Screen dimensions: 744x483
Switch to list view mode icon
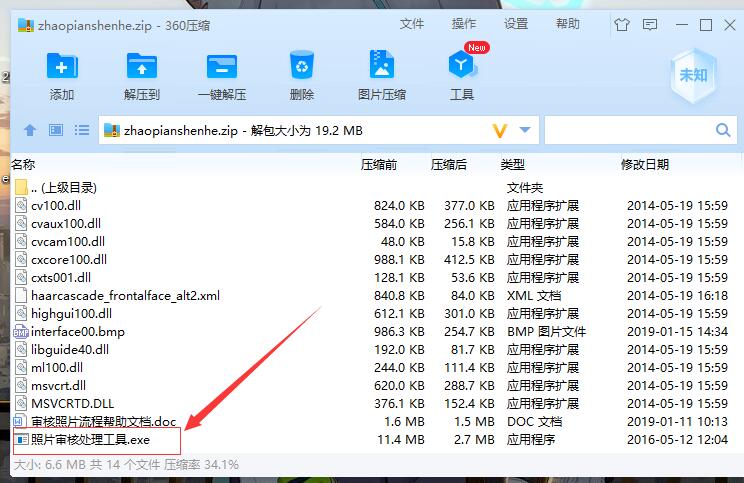pyautogui.click(x=82, y=131)
